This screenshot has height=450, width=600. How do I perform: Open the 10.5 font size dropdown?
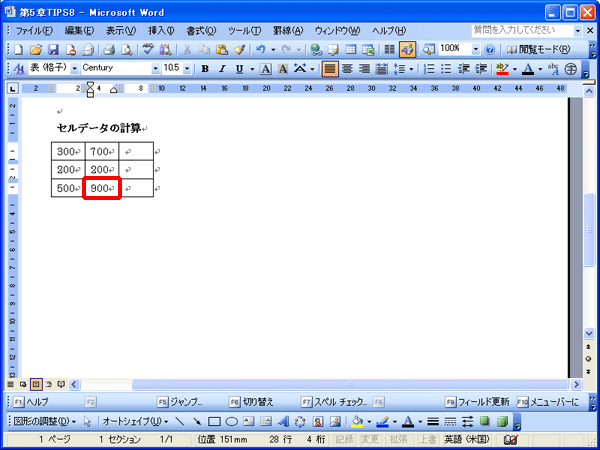click(x=187, y=69)
